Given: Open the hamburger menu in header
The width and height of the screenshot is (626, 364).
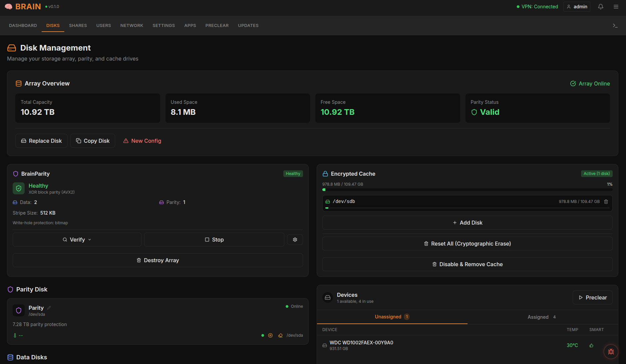Looking at the screenshot, I should [616, 7].
